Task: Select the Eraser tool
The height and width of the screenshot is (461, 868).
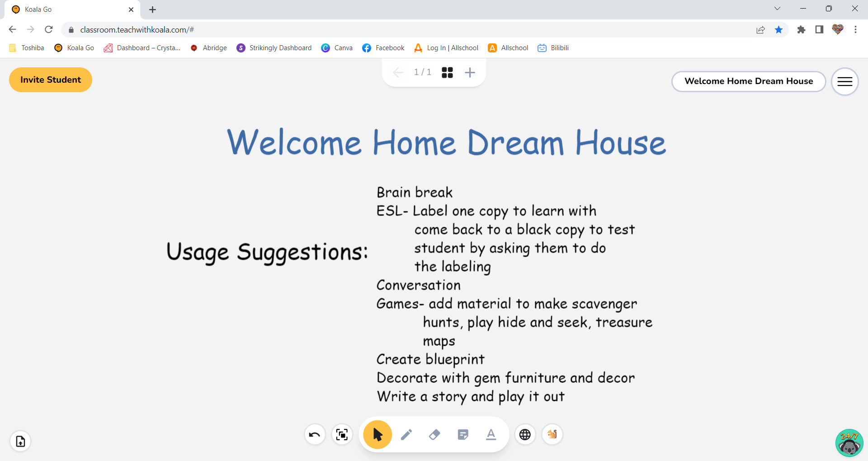Action: pyautogui.click(x=434, y=434)
